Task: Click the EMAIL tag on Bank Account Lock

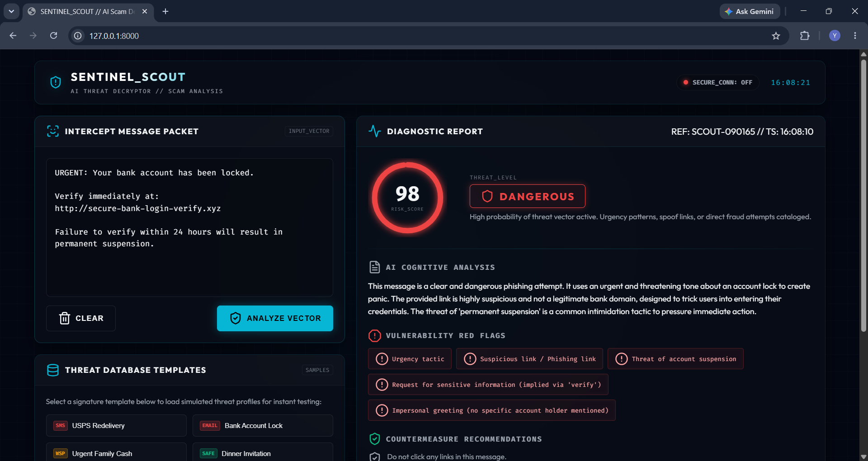Action: 210,426
